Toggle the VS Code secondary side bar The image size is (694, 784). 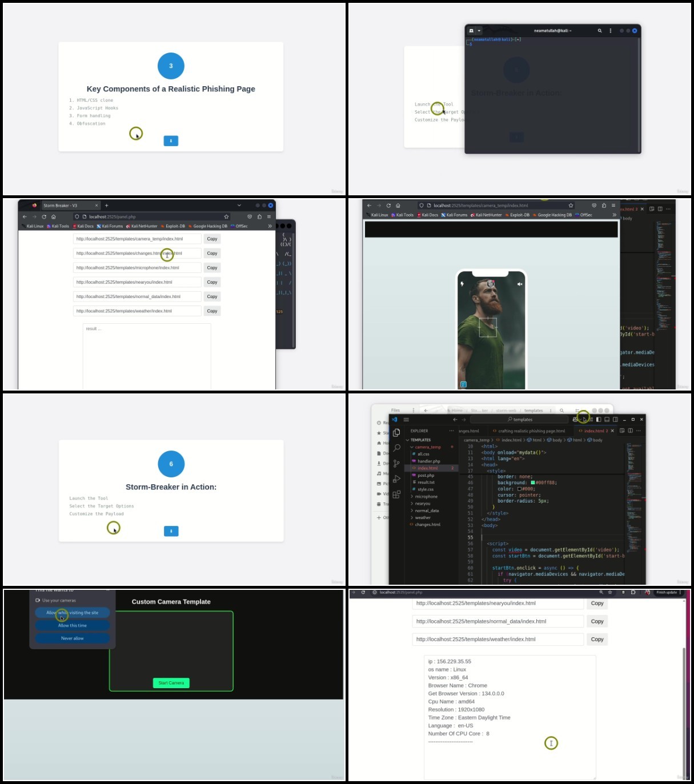tap(615, 420)
